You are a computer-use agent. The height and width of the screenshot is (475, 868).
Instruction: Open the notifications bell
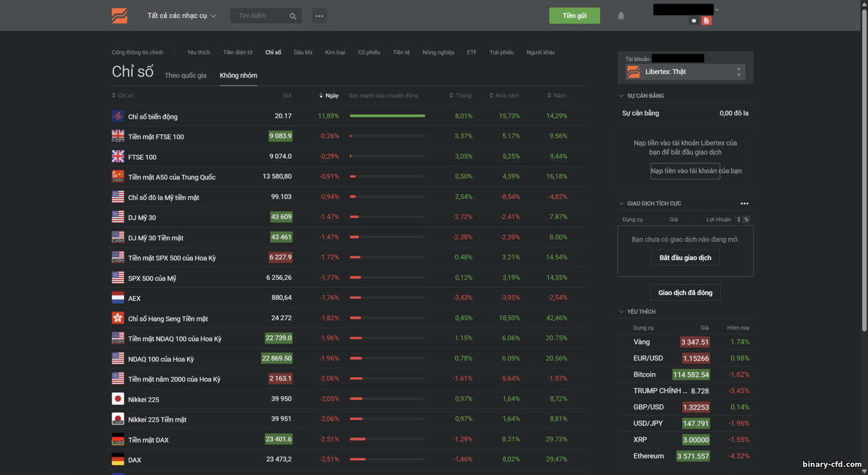tap(621, 16)
